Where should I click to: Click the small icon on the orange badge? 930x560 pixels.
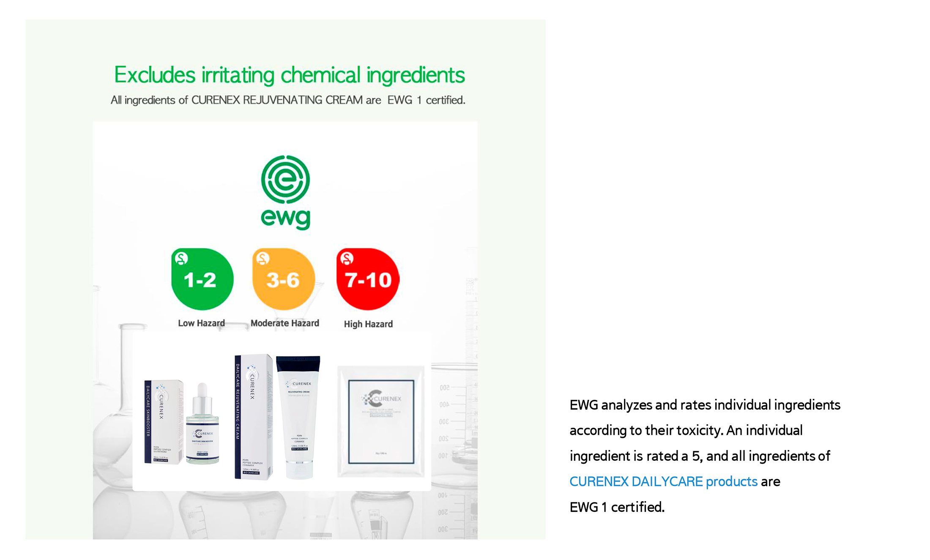(263, 258)
